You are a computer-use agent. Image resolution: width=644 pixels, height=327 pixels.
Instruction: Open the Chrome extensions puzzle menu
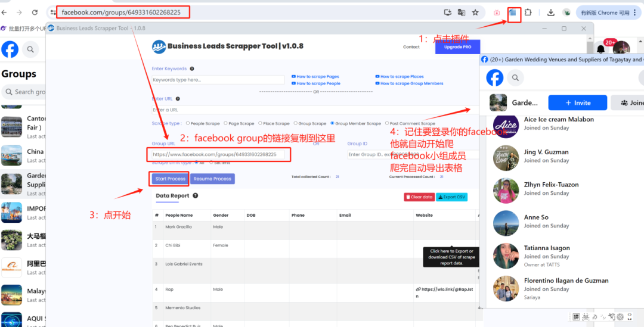pyautogui.click(x=528, y=13)
